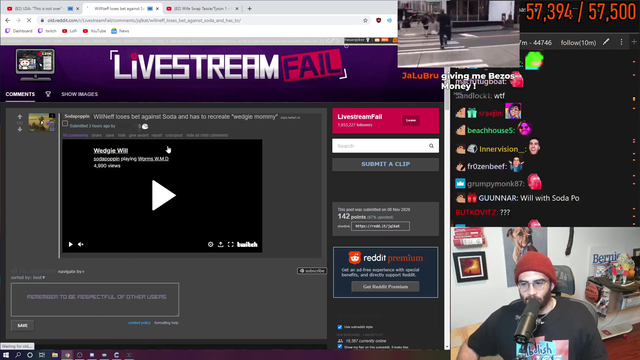Click give award link

pyautogui.click(x=138, y=135)
